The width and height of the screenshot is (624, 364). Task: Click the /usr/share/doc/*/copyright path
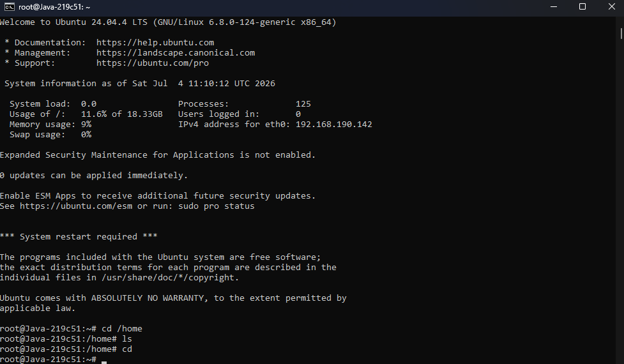click(170, 278)
